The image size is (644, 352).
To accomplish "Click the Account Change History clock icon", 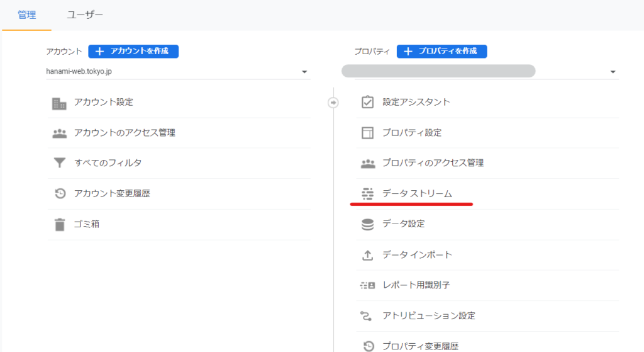I will pyautogui.click(x=59, y=194).
